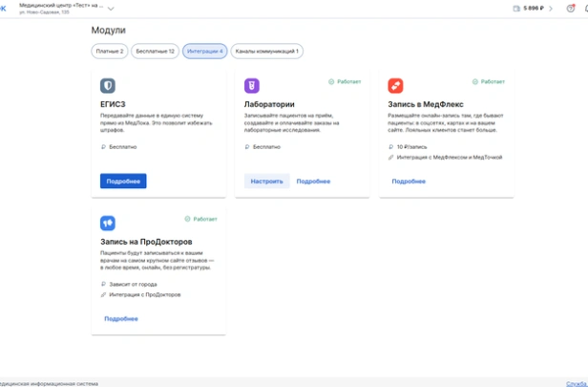Click the Работает status icon on ПроДокторов
The height and width of the screenshot is (387, 588).
(x=188, y=219)
